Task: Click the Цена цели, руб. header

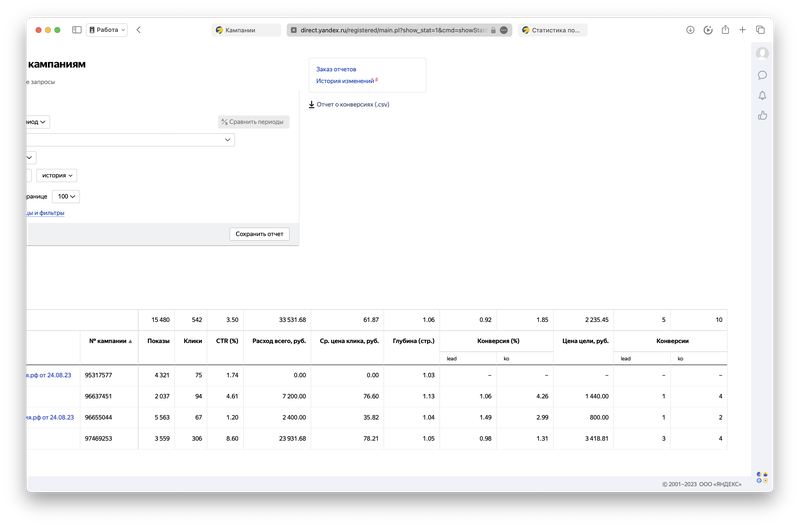Action: [x=585, y=341]
